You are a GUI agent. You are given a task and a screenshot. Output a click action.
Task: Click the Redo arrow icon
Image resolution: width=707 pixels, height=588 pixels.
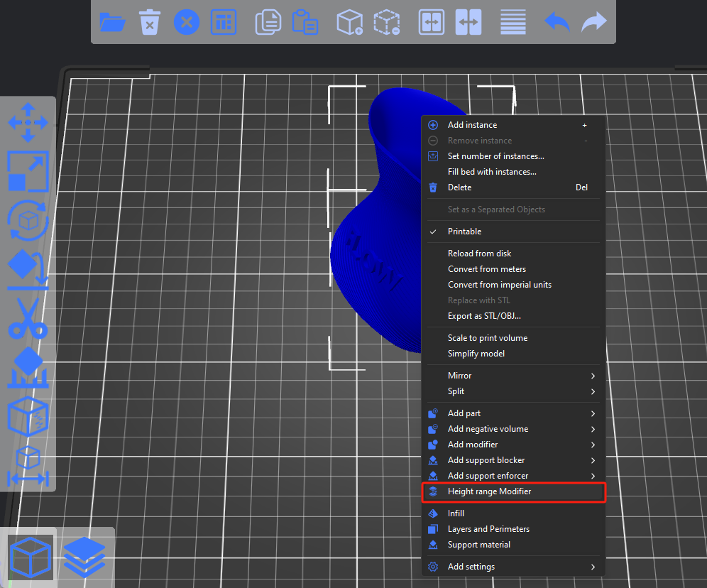click(594, 22)
